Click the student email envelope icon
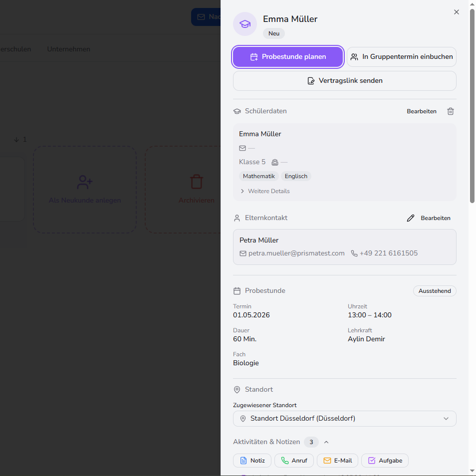The height and width of the screenshot is (476, 476). click(242, 148)
